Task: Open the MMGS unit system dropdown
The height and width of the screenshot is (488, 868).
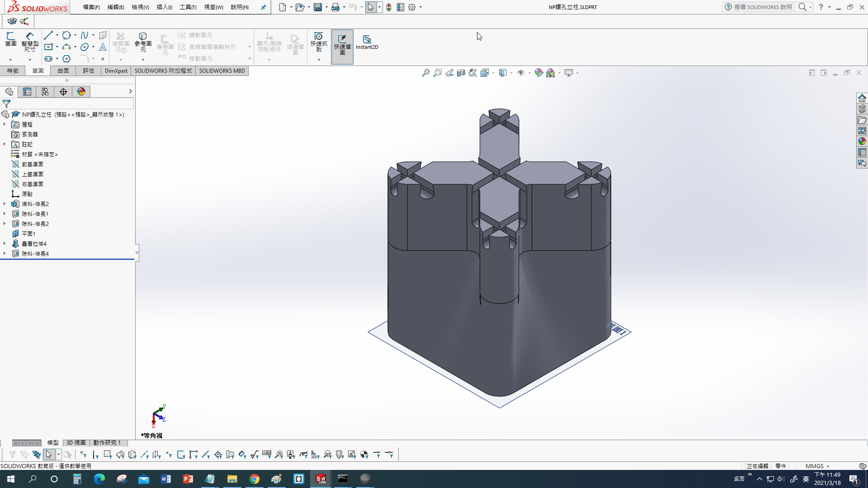Action: [x=817, y=466]
